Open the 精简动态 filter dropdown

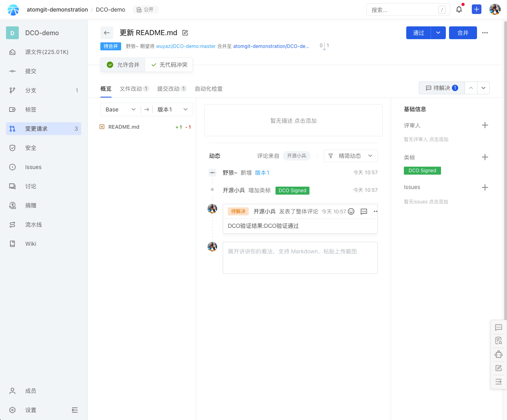coord(351,156)
